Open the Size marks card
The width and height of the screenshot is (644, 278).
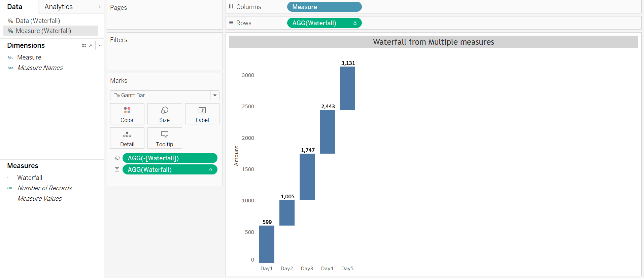[x=164, y=114]
